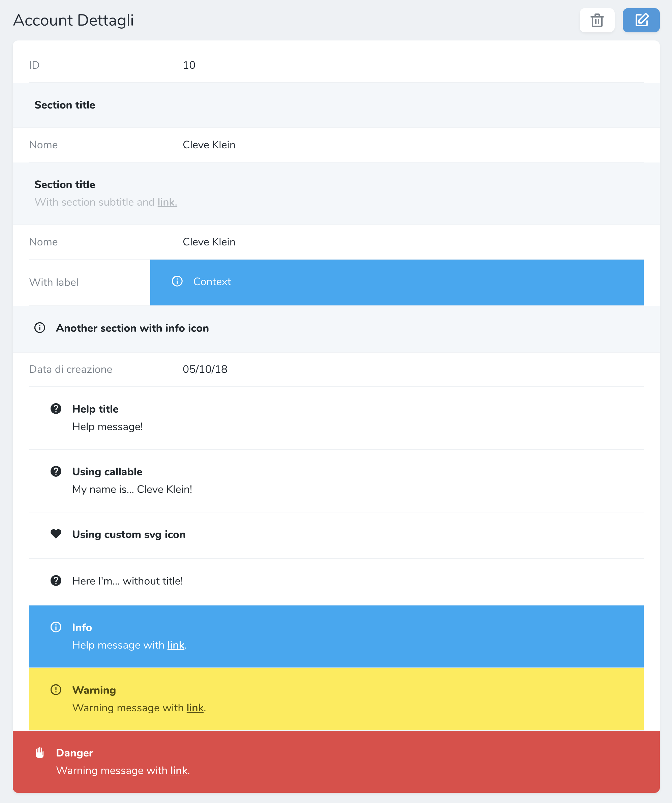Follow the link in the red Danger message
Screen dimensions: 672x803
point(179,771)
